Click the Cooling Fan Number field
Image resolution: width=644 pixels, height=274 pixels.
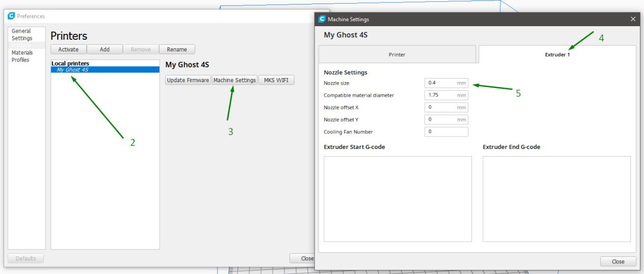(446, 132)
